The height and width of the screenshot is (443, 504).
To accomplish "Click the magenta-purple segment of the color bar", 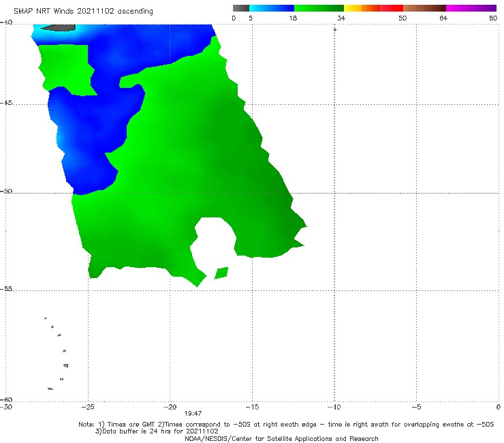I will (x=471, y=8).
